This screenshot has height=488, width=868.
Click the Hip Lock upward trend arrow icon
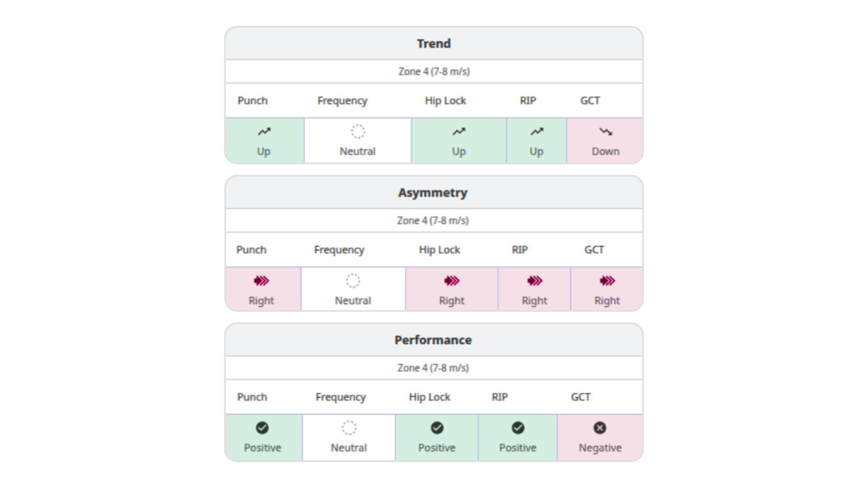(459, 131)
